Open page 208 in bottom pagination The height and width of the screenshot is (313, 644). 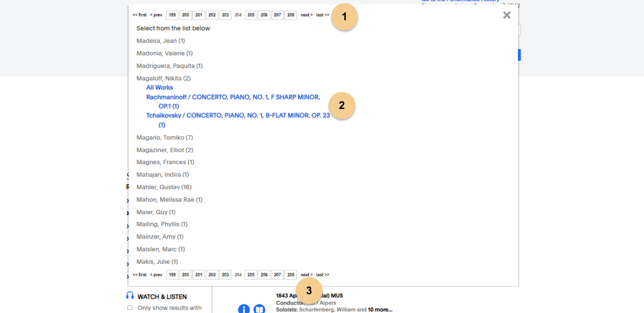click(291, 275)
